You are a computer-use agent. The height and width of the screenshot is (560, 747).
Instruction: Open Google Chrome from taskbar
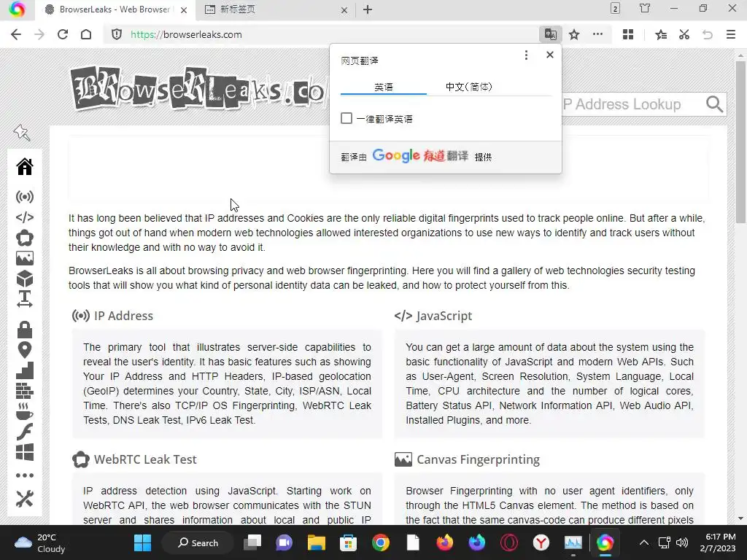pyautogui.click(x=380, y=542)
